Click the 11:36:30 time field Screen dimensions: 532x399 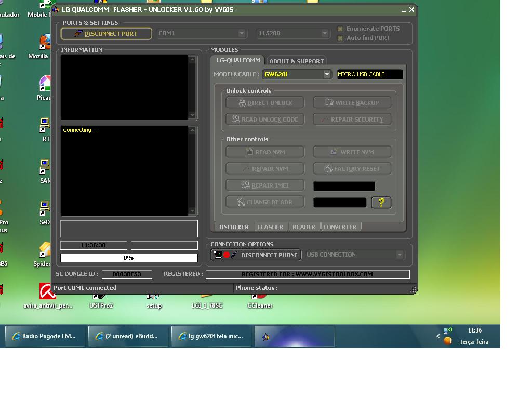(x=94, y=245)
